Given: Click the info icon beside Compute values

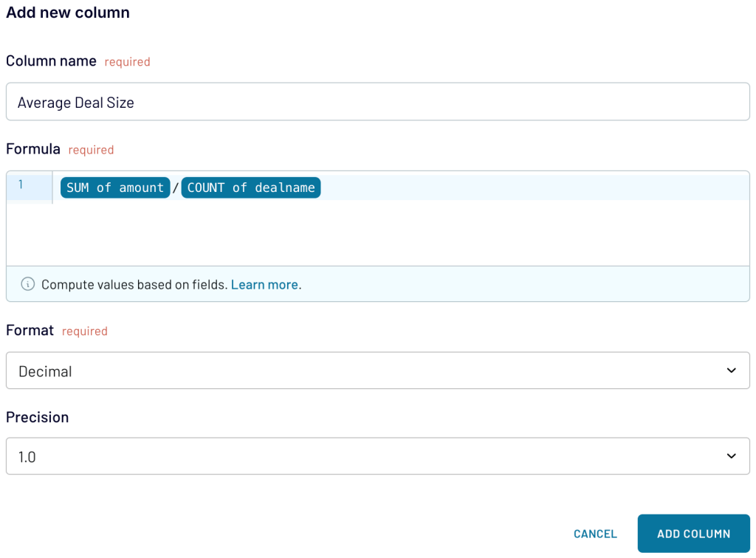Looking at the screenshot, I should click(x=28, y=284).
